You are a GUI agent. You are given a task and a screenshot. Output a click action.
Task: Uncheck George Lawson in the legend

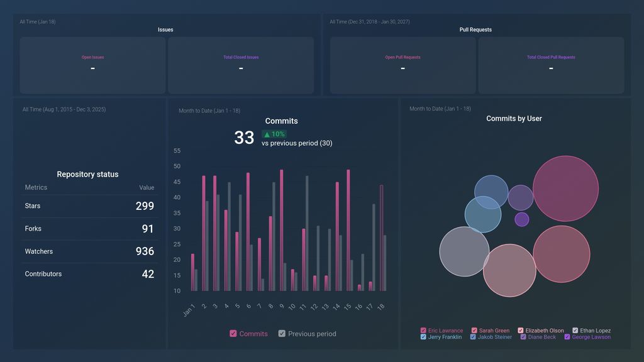[x=567, y=337]
